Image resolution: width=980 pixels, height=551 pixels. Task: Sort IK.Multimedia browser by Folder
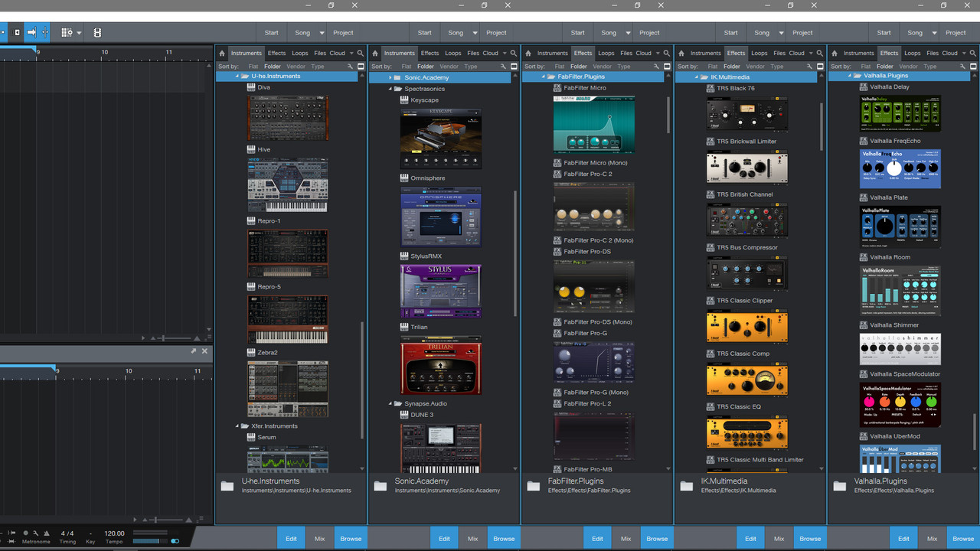pos(732,67)
